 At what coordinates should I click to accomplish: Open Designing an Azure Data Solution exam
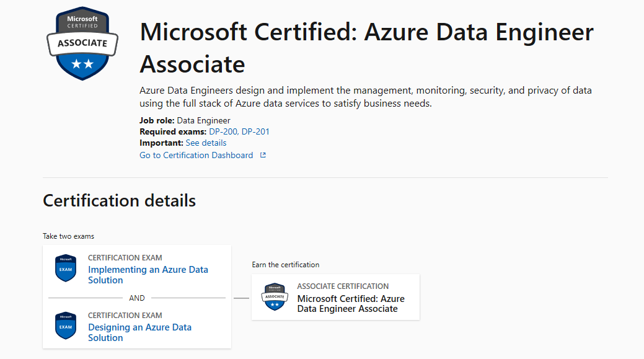coord(139,332)
